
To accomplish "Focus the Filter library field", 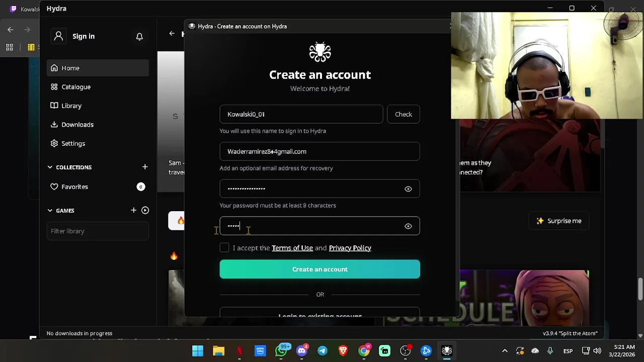I will point(98,231).
